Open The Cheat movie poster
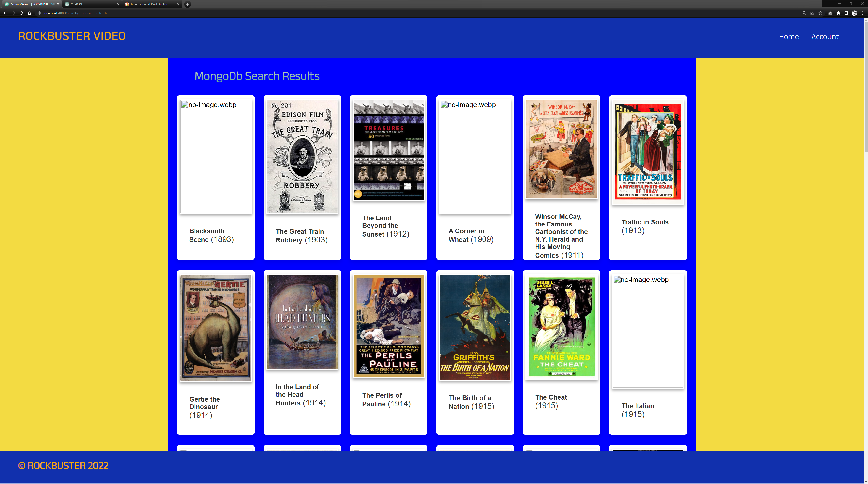This screenshot has width=868, height=484. (x=561, y=327)
